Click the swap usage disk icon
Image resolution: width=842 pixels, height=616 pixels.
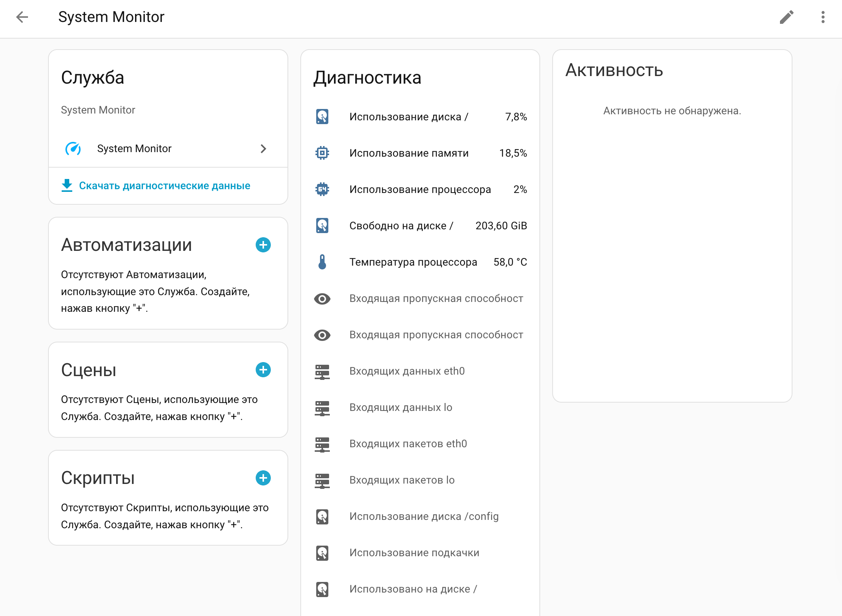point(322,552)
